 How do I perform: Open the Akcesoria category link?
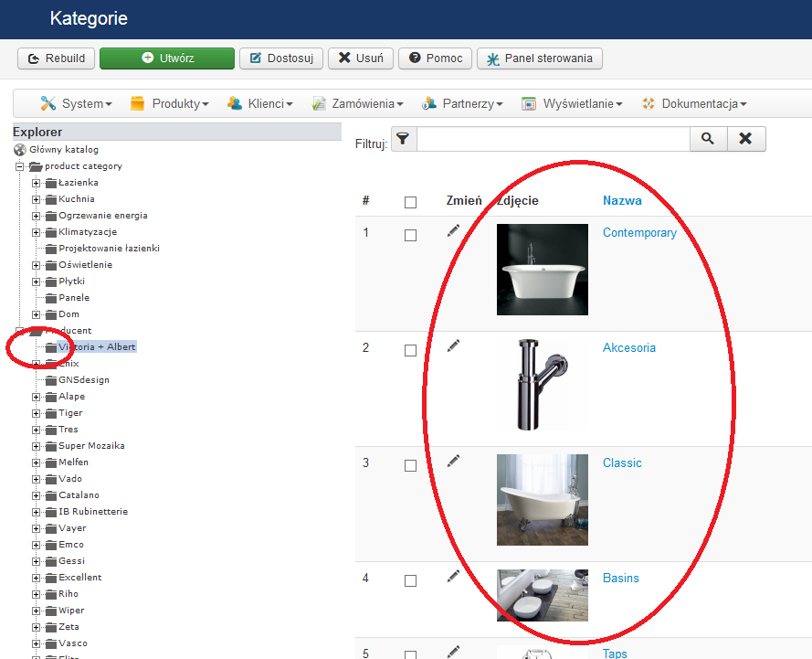tap(629, 347)
